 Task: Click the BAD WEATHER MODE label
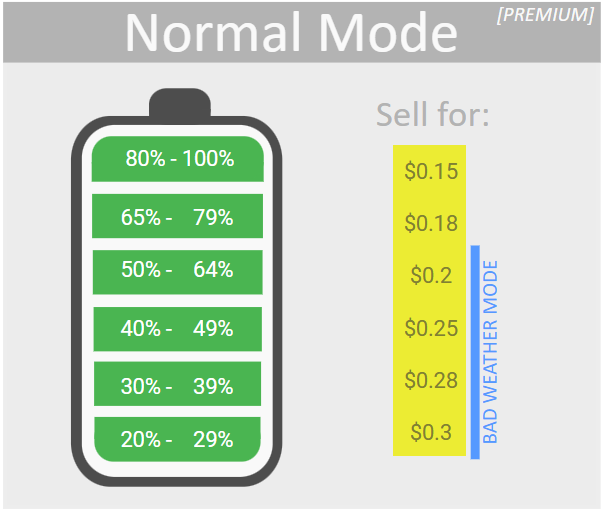pos(491,352)
